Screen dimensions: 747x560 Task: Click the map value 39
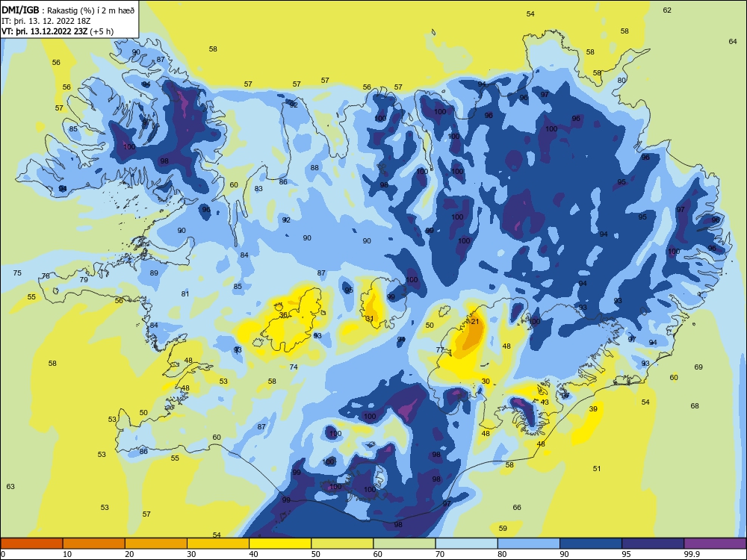tap(593, 408)
